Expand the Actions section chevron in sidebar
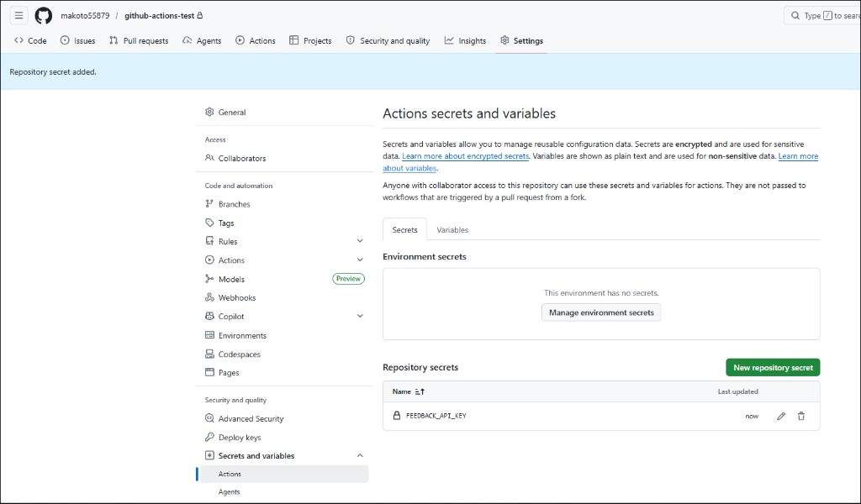 coord(360,260)
